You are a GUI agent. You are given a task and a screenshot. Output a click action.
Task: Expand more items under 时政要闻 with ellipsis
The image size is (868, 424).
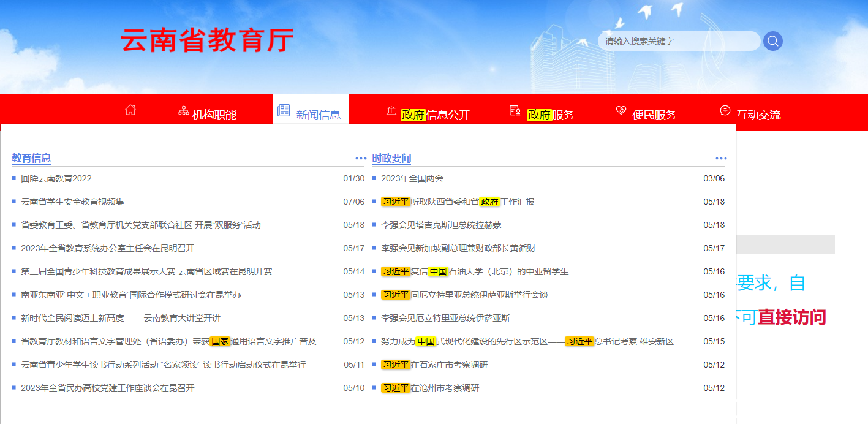[x=720, y=157]
